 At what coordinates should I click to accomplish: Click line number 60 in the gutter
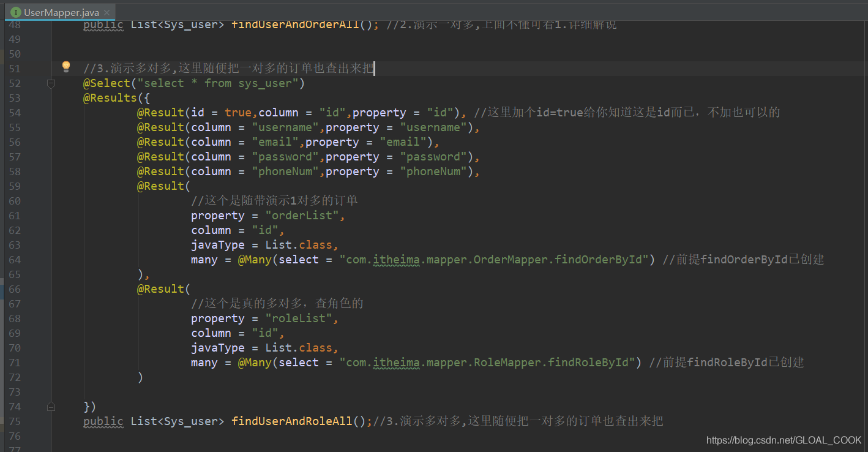14,201
